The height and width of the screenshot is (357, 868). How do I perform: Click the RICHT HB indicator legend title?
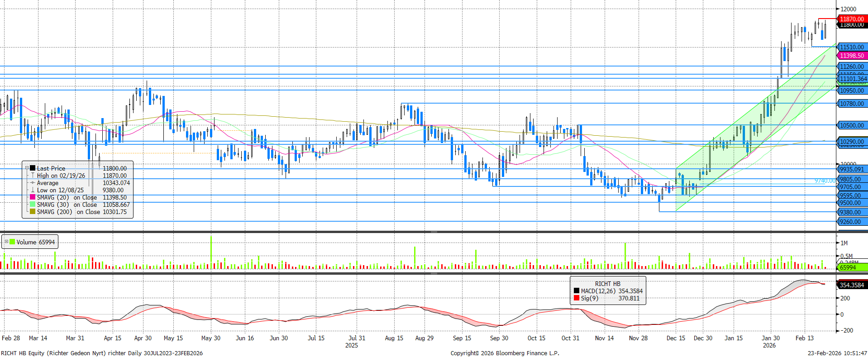607,284
